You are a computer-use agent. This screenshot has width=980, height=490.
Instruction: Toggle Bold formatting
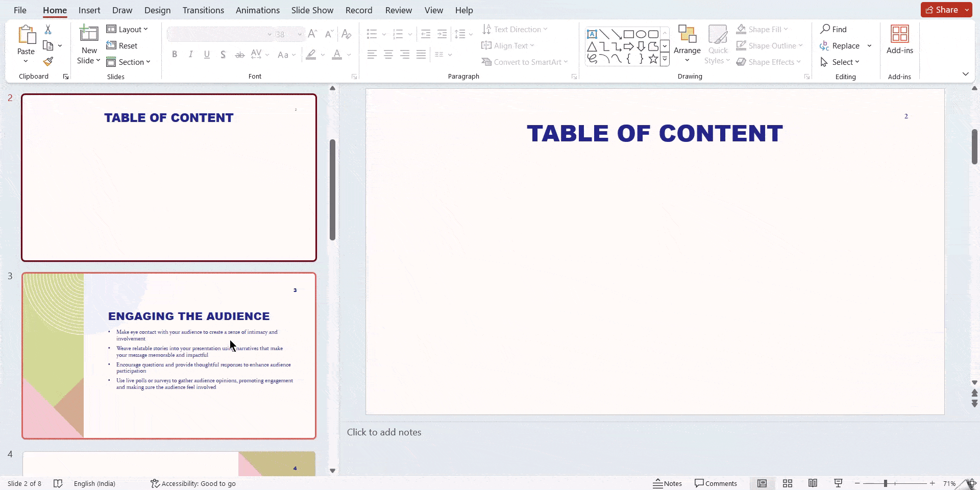[x=174, y=54]
